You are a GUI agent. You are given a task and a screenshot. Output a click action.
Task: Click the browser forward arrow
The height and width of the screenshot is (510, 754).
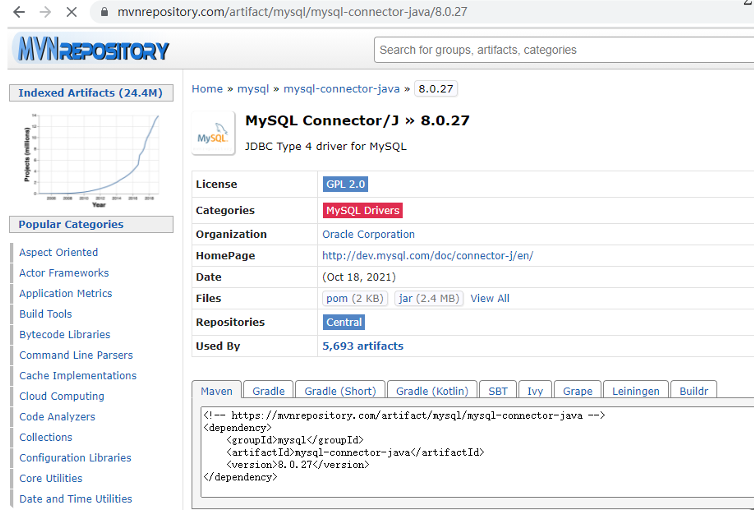coord(45,12)
